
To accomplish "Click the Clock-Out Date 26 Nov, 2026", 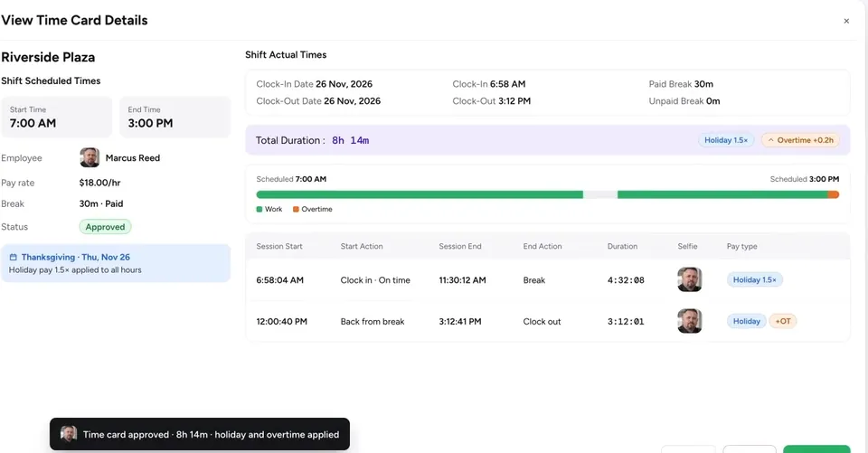I will pos(352,101).
